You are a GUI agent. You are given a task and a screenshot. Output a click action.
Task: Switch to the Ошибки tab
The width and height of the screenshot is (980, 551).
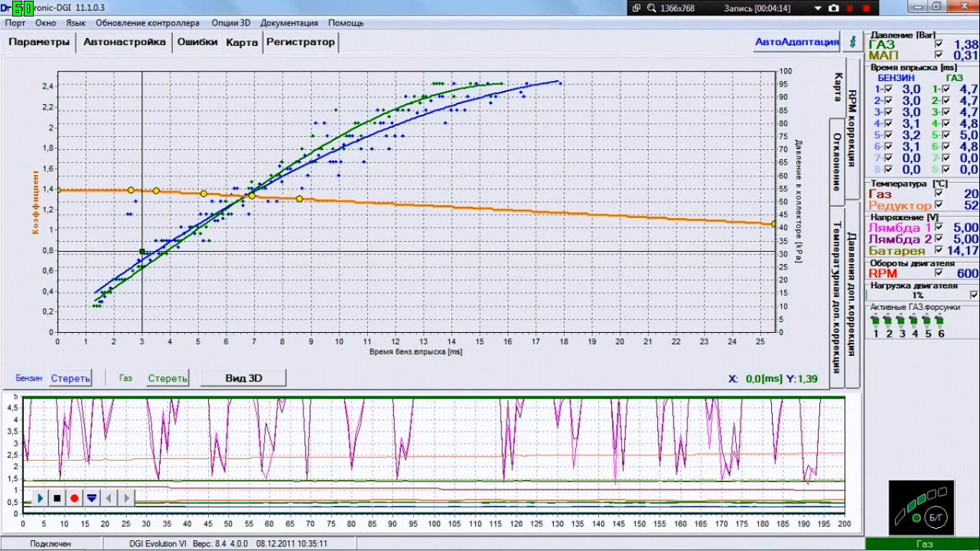pos(197,42)
